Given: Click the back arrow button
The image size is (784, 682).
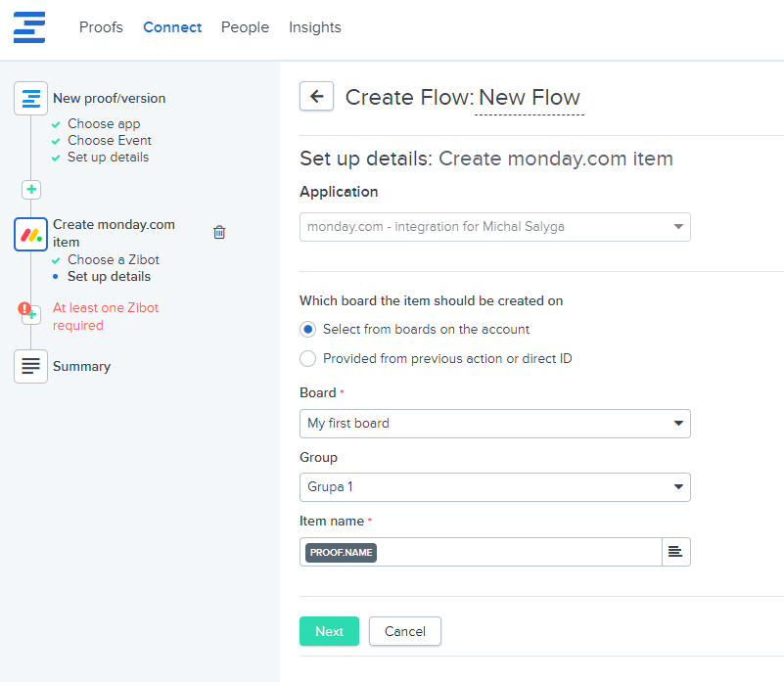Looking at the screenshot, I should click(x=315, y=96).
